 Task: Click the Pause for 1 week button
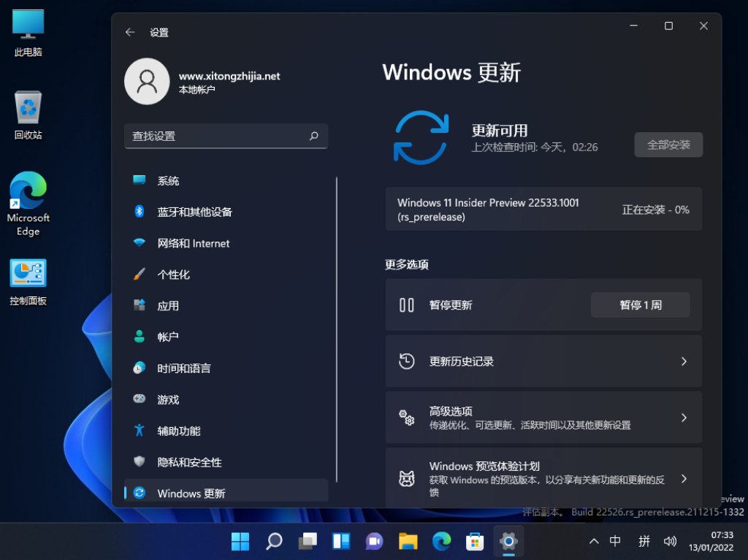640,305
